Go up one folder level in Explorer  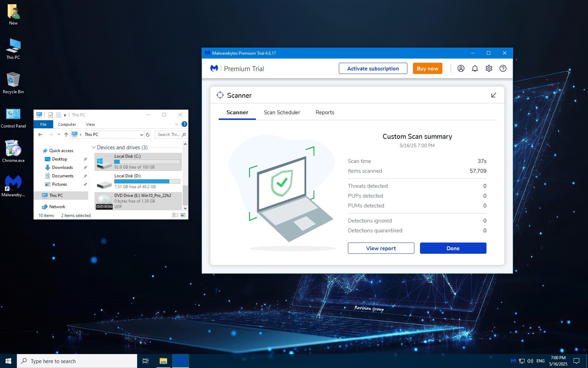pyautogui.click(x=66, y=135)
